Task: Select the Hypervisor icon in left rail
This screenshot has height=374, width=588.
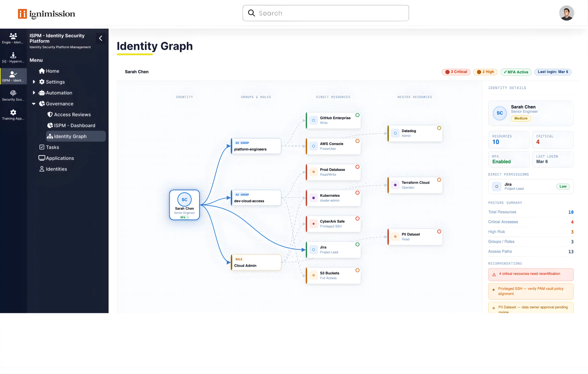Action: click(13, 55)
